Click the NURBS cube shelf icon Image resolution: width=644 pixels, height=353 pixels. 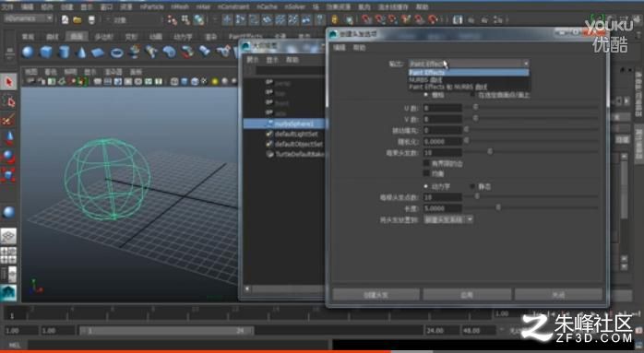coord(46,53)
